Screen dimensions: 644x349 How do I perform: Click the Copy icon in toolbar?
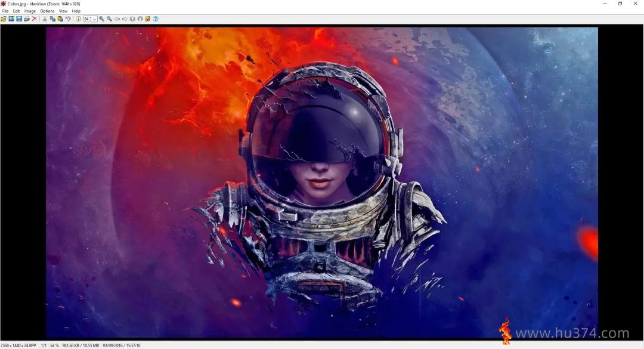click(52, 19)
